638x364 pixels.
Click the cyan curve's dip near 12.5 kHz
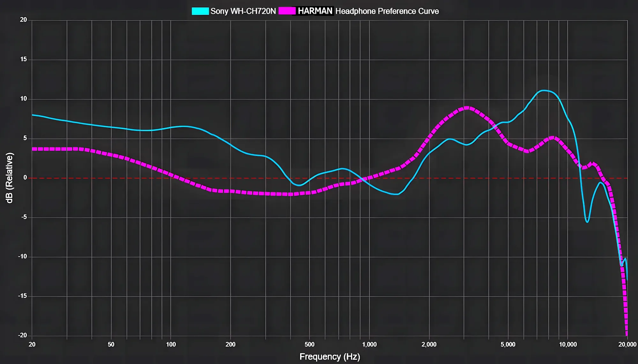tap(587, 221)
